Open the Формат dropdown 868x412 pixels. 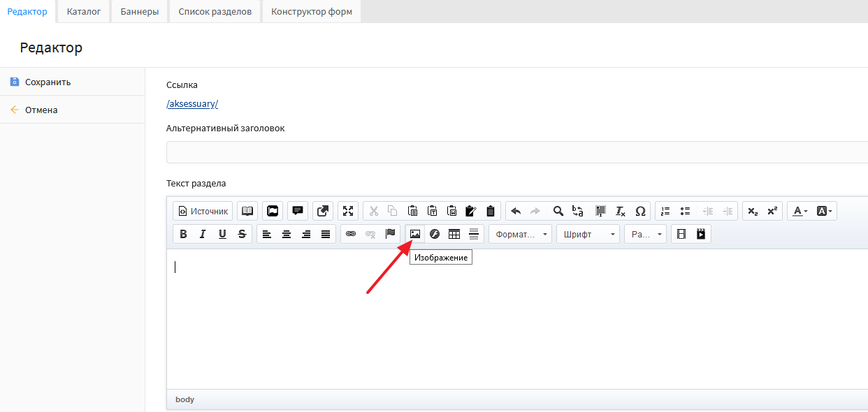(x=521, y=234)
